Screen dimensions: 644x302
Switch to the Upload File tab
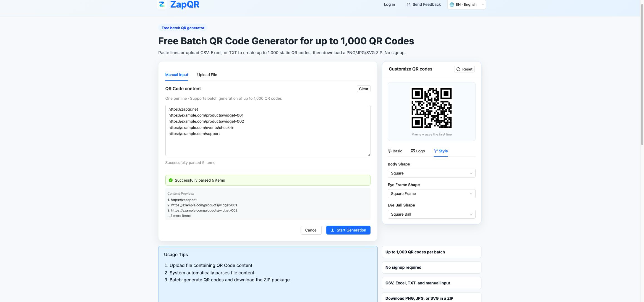pyautogui.click(x=207, y=75)
